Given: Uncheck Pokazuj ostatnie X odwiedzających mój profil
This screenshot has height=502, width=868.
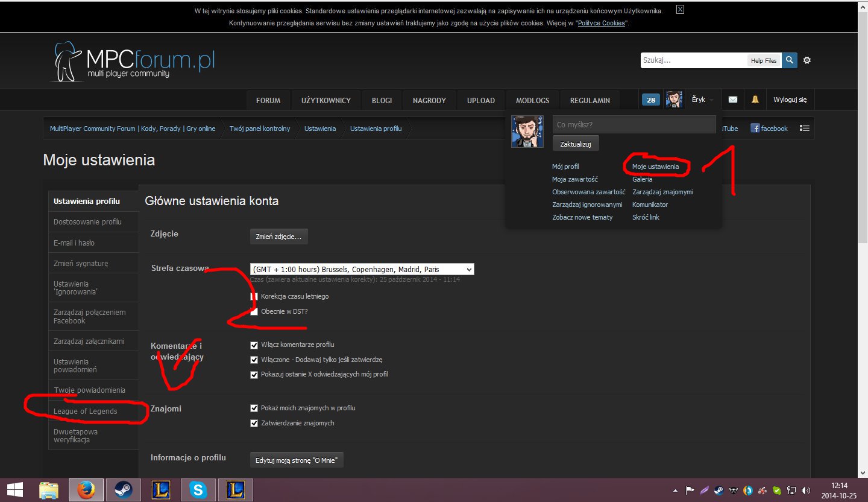Looking at the screenshot, I should coord(254,375).
